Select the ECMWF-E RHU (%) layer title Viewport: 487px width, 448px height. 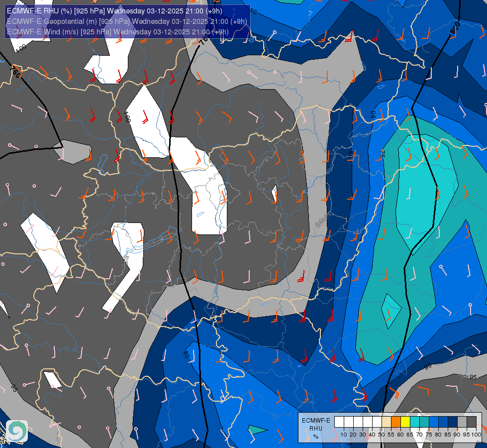[114, 11]
